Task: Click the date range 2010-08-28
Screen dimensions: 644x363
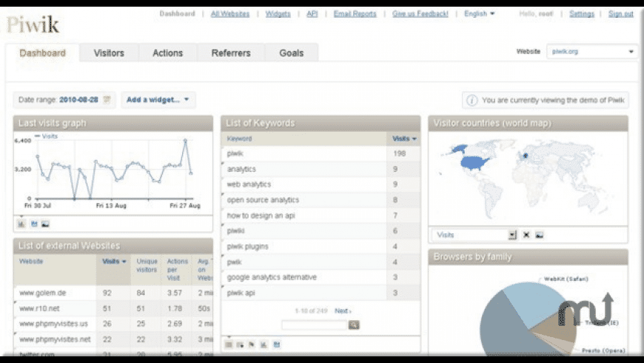Action: 78,99
